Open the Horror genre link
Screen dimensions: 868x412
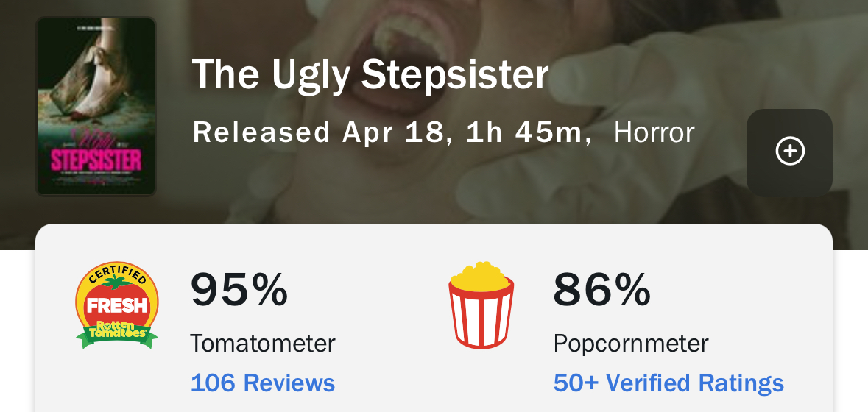coord(654,133)
